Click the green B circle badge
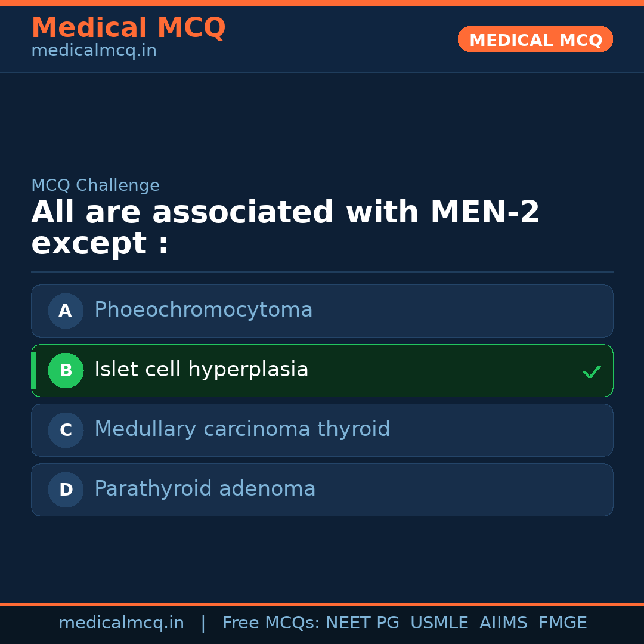This screenshot has width=644, height=644. click(x=66, y=370)
